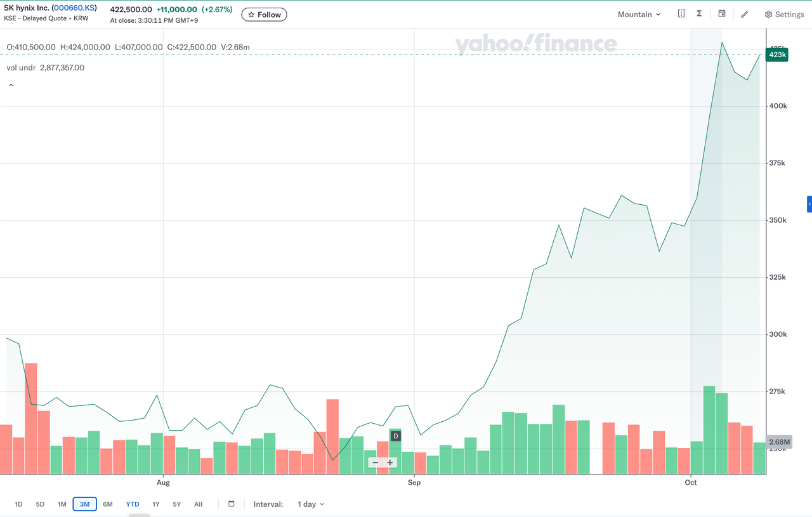Click the comparison icon beside Mountain
Image resolution: width=812 pixels, height=517 pixels.
681,14
